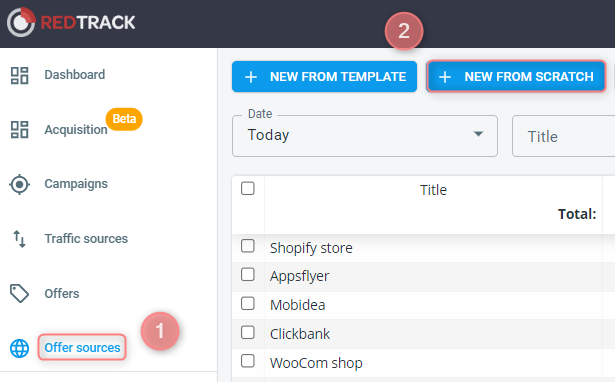The height and width of the screenshot is (382, 615).
Task: Click the Beta badge on Acquisition
Action: click(x=124, y=119)
